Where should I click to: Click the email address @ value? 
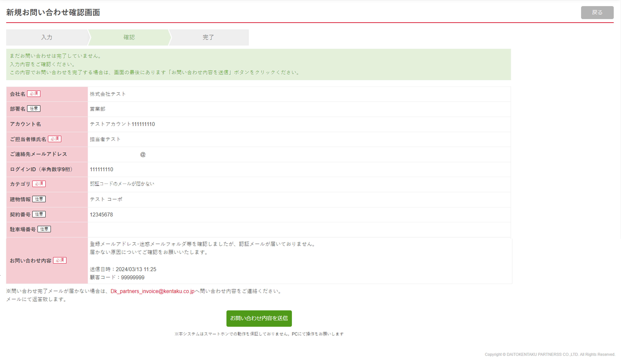point(143,155)
